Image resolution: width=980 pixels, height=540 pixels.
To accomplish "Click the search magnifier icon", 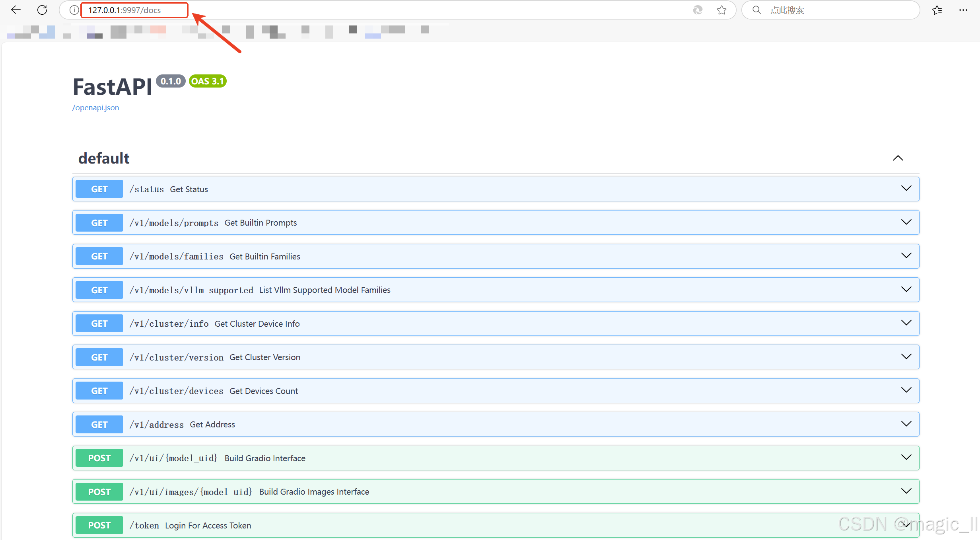I will (756, 10).
